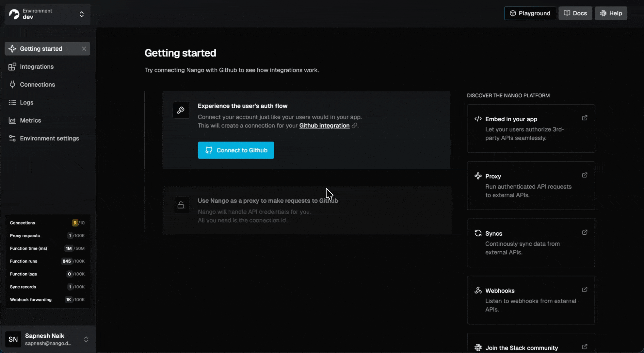644x353 pixels.
Task: Open external link on Embed in your app
Action: click(x=585, y=118)
